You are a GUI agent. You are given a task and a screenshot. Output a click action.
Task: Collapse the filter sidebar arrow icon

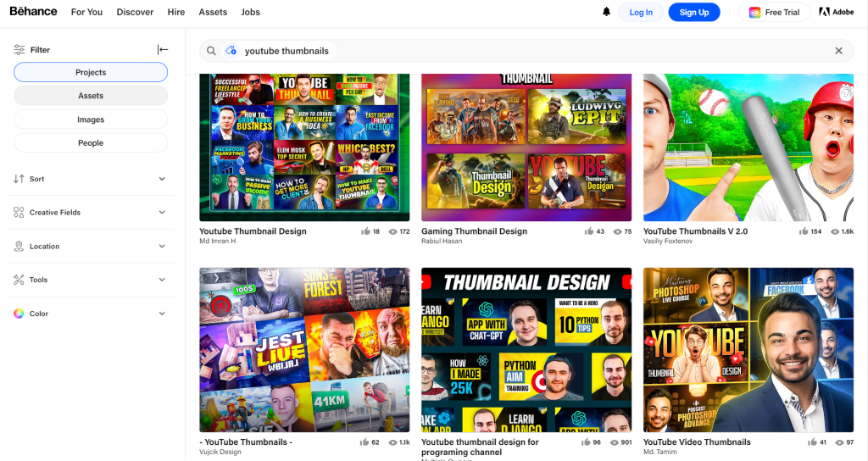click(162, 50)
